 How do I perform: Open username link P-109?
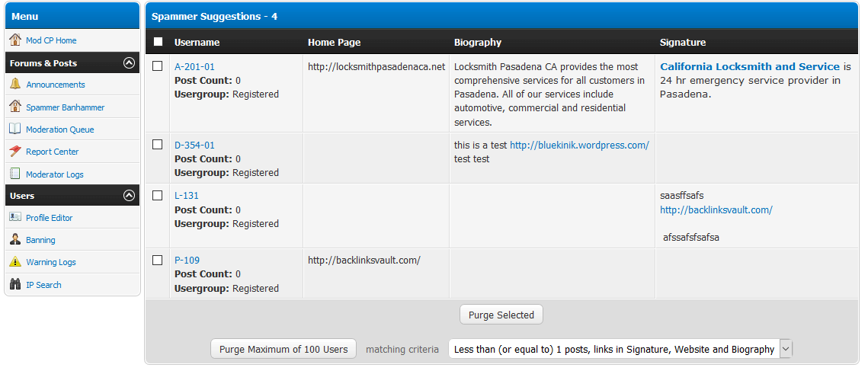187,260
